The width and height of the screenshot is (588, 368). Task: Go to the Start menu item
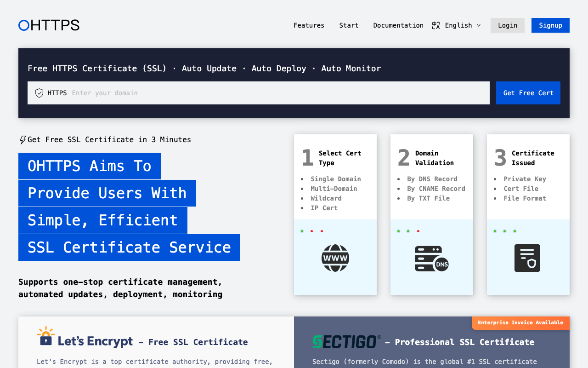point(349,25)
